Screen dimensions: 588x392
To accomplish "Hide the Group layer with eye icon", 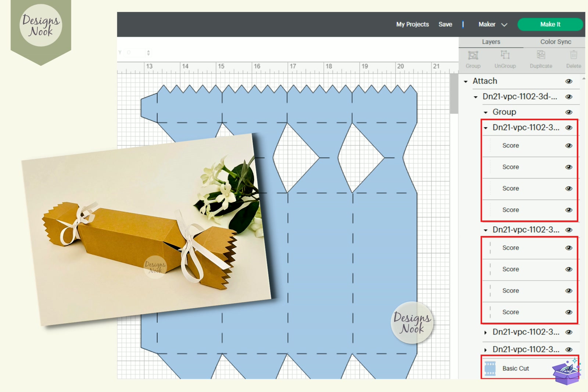I will tap(569, 112).
